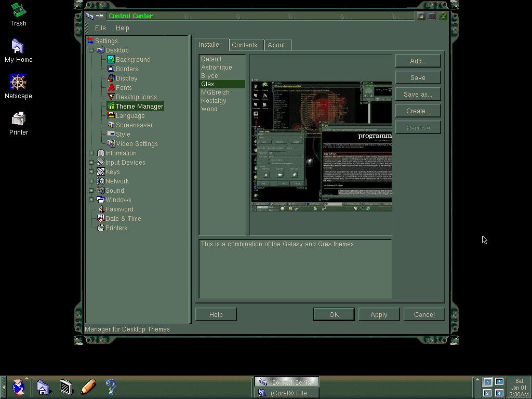Open the Printer desktop icon

point(18,119)
